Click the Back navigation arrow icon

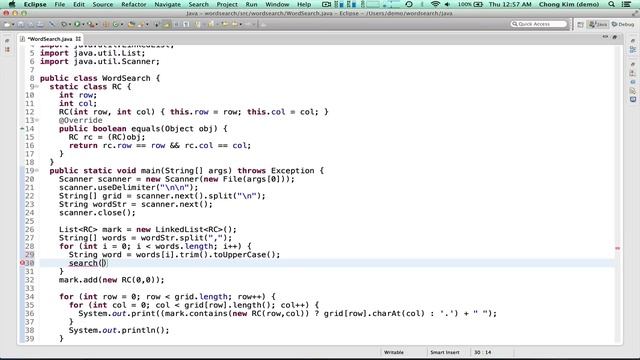tap(235, 24)
